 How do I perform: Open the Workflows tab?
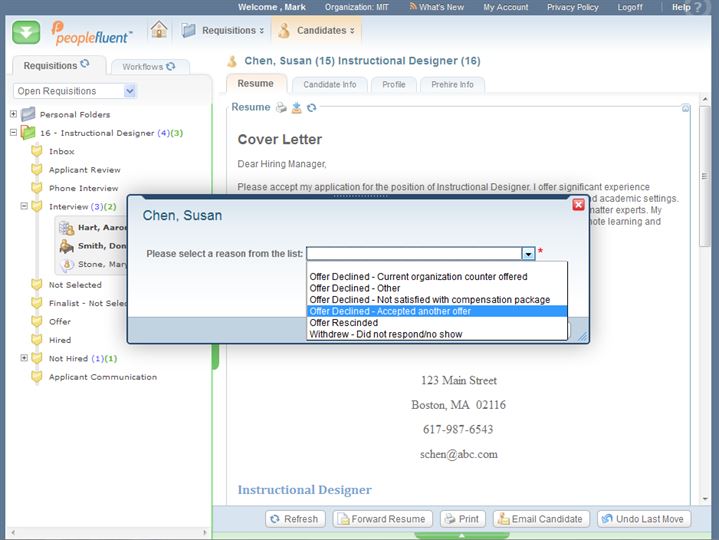(x=142, y=67)
